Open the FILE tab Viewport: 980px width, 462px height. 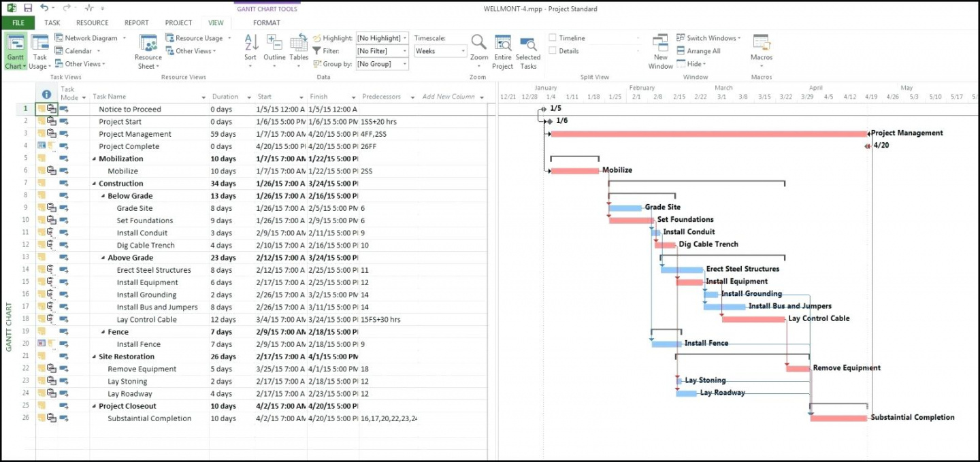[x=18, y=22]
